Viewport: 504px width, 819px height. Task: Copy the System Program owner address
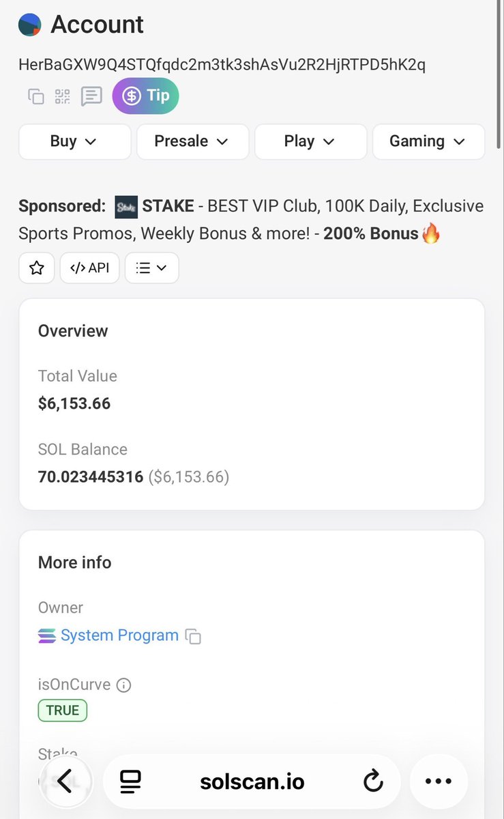coord(194,637)
